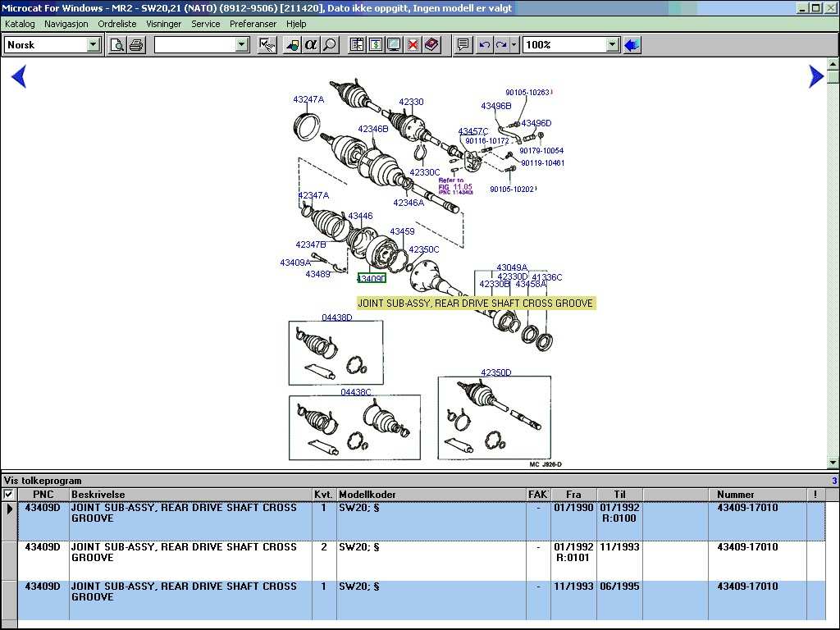
Task: Open the red book icon
Action: (x=432, y=45)
